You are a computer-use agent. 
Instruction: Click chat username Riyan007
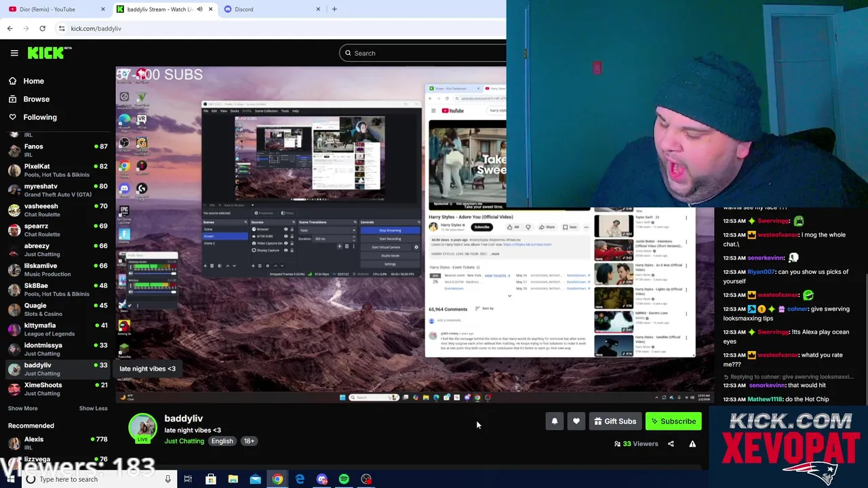761,272
